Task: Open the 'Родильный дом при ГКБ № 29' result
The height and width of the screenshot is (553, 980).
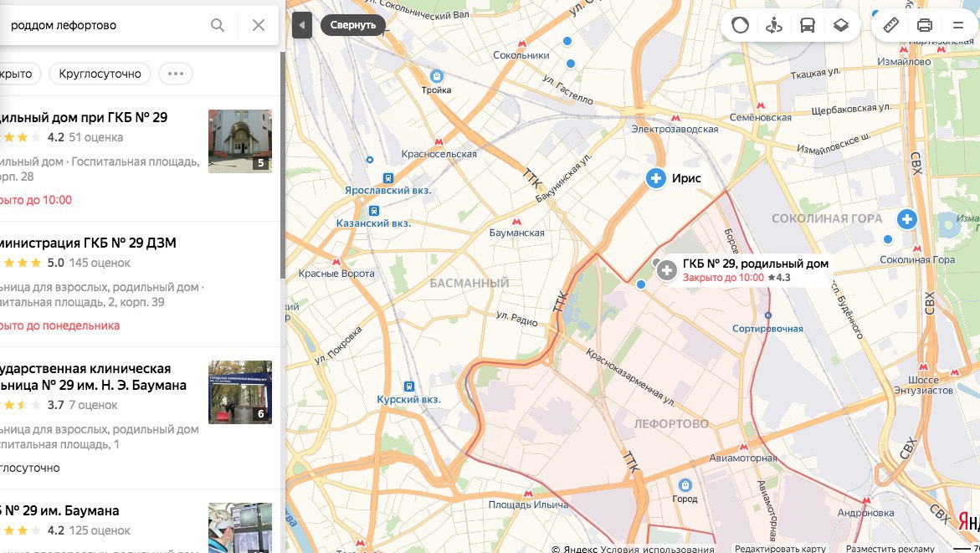Action: coord(84,117)
